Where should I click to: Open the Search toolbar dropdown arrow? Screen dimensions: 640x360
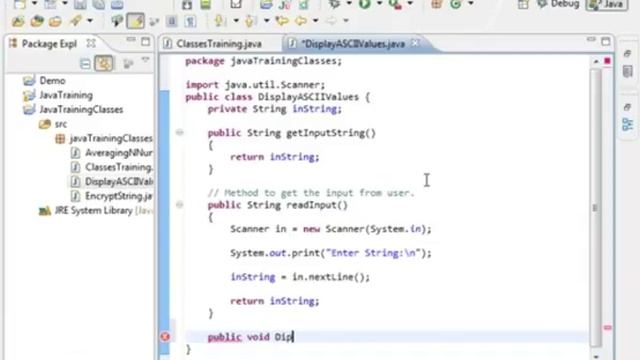[90, 20]
